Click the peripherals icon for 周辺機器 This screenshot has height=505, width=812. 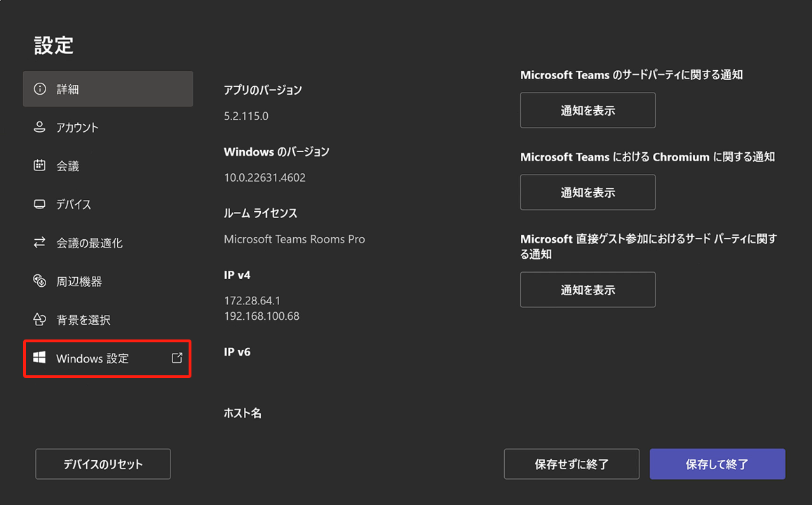click(39, 281)
